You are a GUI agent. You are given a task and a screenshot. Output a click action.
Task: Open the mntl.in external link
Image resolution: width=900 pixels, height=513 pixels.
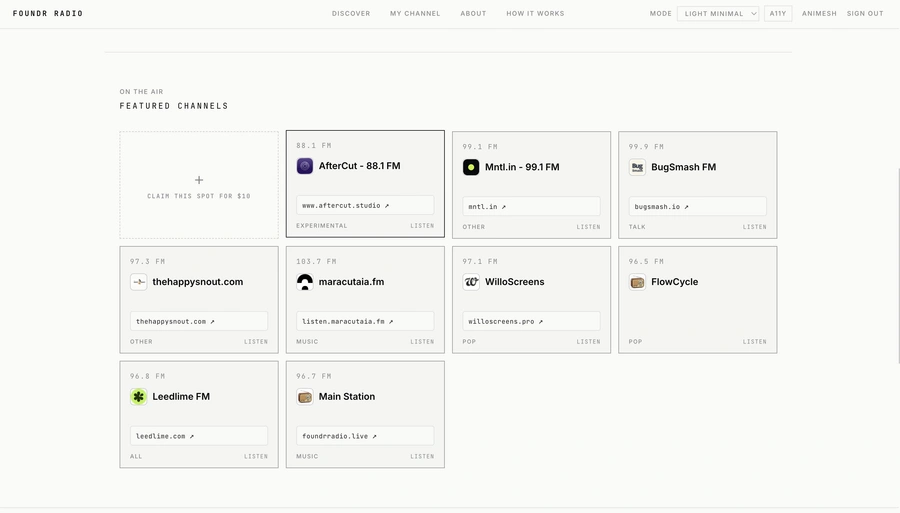coord(532,206)
